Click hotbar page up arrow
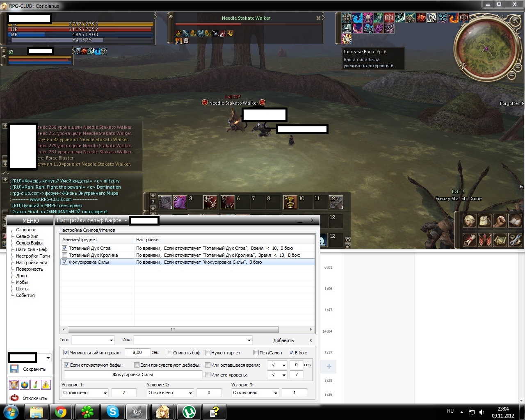Viewport: 525px width, 420px height. [x=153, y=196]
